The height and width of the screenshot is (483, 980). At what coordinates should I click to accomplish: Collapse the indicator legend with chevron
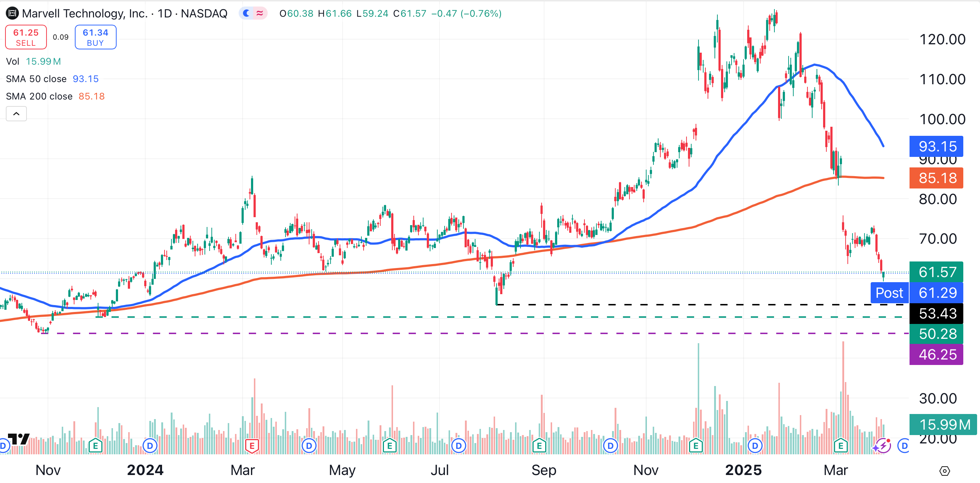(x=16, y=114)
